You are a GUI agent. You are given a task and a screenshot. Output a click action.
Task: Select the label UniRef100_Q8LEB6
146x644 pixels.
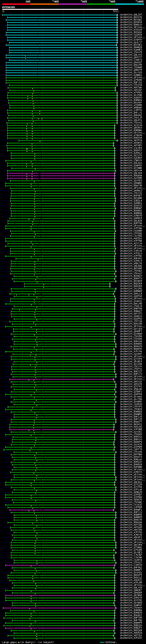131,266
